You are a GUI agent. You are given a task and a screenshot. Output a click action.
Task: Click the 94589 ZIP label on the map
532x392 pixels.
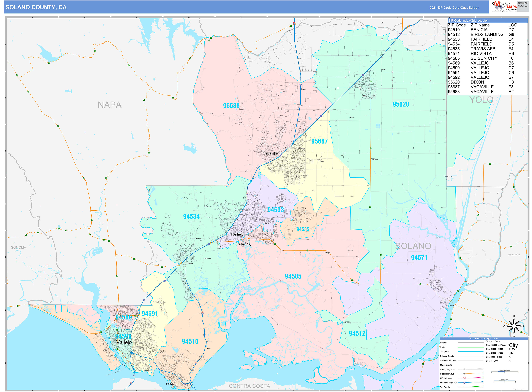[124, 317]
